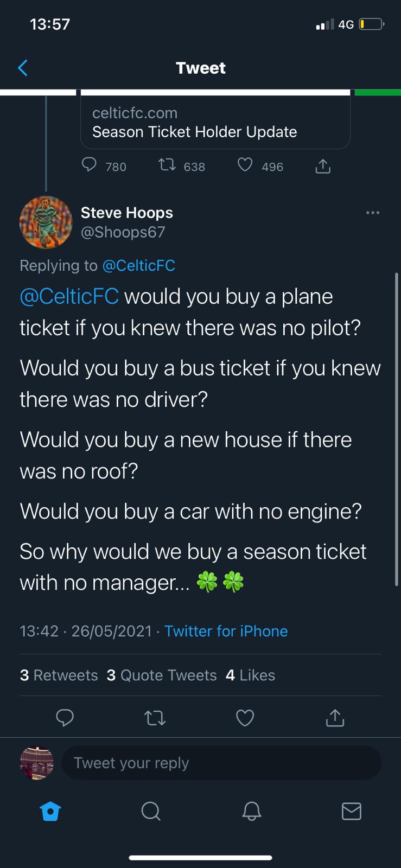Open the Twitter for iPhone source link
The image size is (401, 868).
(226, 631)
